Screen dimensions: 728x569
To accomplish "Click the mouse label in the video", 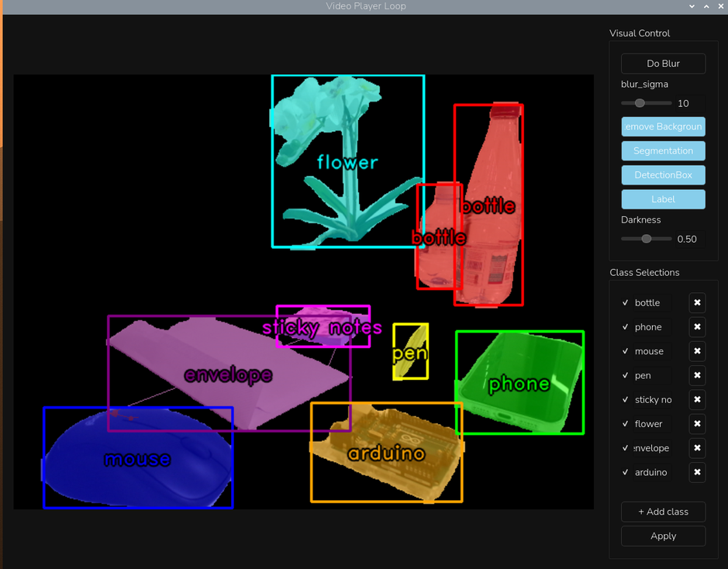I will pos(137,459).
